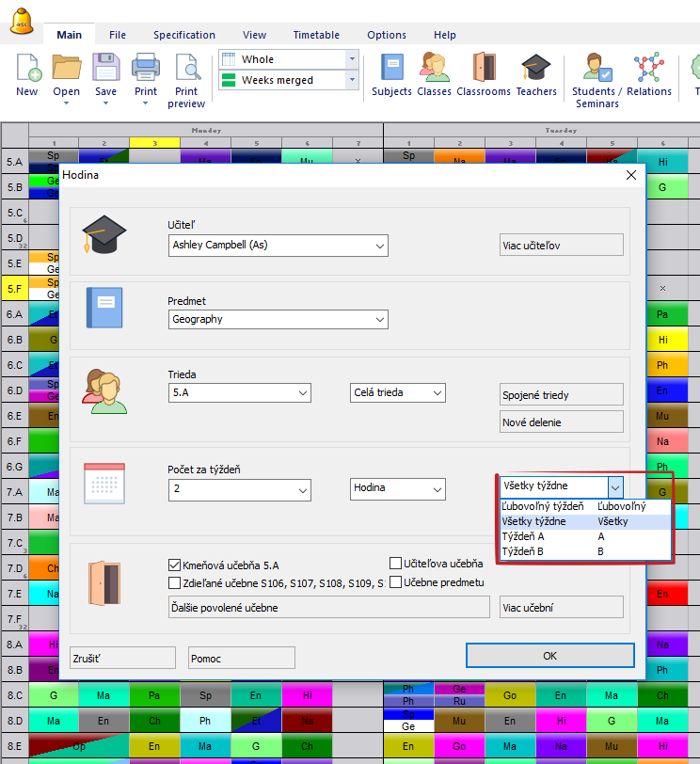Click the Viac učiteľov button
The width and height of the screenshot is (700, 764).
coord(561,246)
